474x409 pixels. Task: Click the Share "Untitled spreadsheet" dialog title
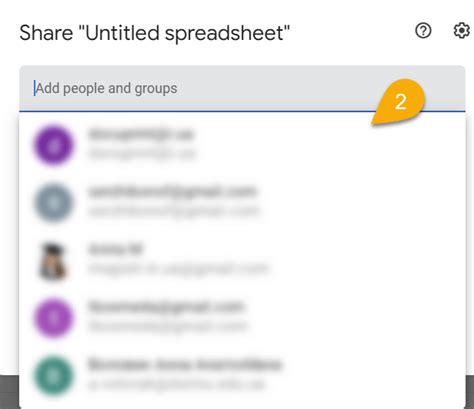click(x=155, y=33)
